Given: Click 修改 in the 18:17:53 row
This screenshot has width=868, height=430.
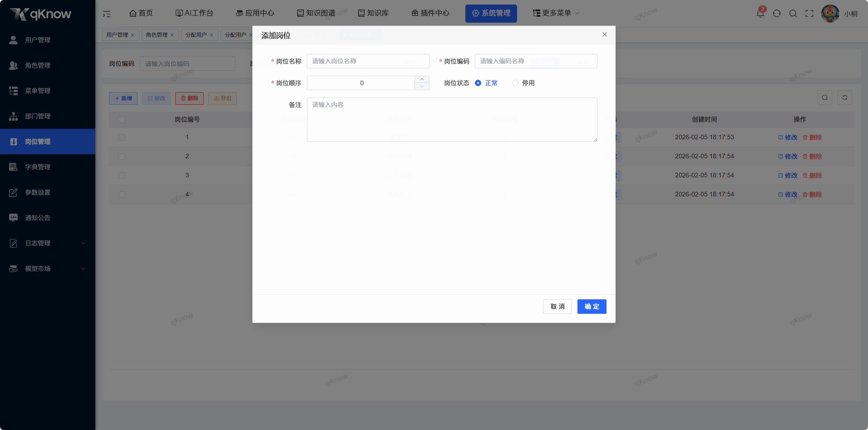Looking at the screenshot, I should click(x=788, y=137).
